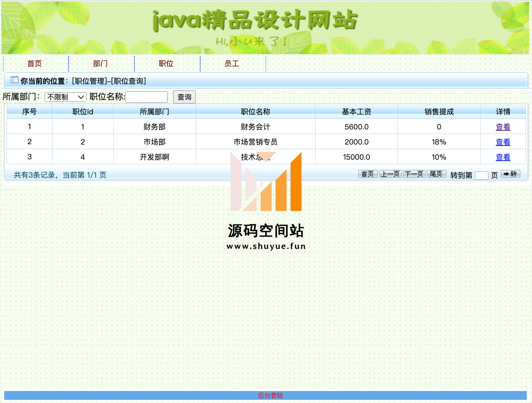Click the orange bar-chart logo
This screenshot has height=403, width=532.
(x=266, y=181)
